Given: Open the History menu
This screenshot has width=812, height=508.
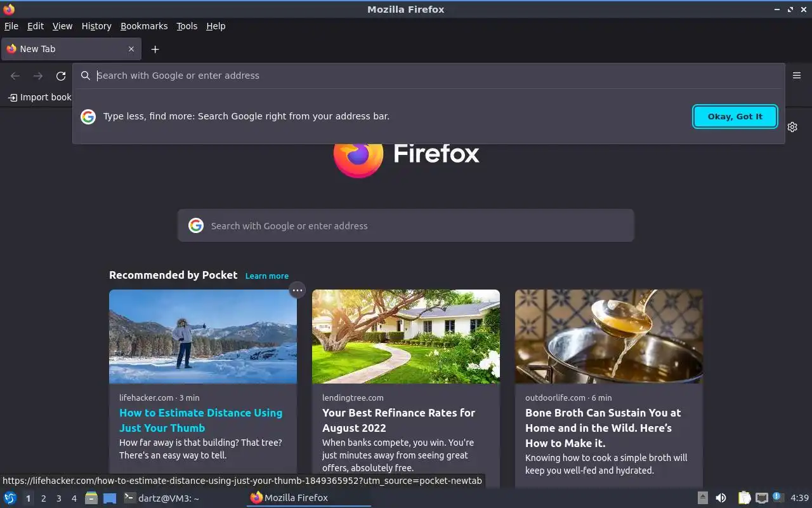Looking at the screenshot, I should (x=96, y=26).
